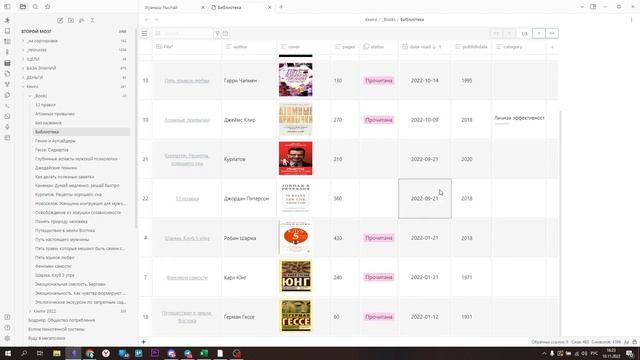Click the red Курпатов book cover
The image size is (640, 360).
296,158
